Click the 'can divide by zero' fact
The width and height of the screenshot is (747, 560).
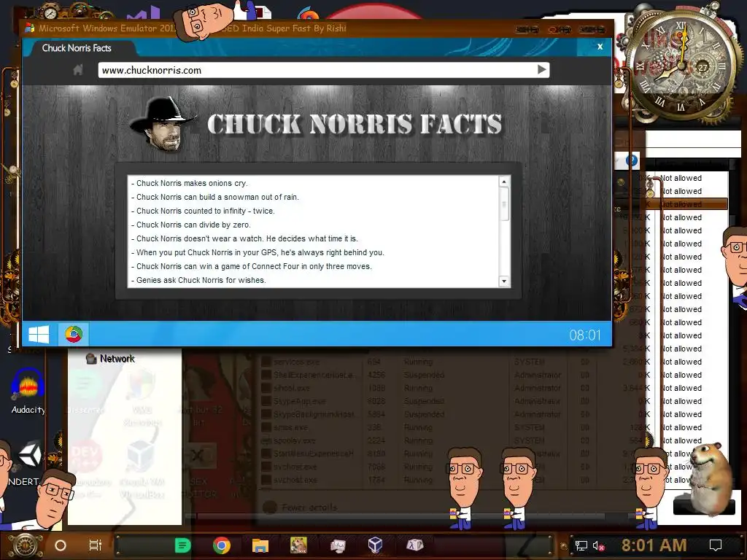[x=190, y=225]
